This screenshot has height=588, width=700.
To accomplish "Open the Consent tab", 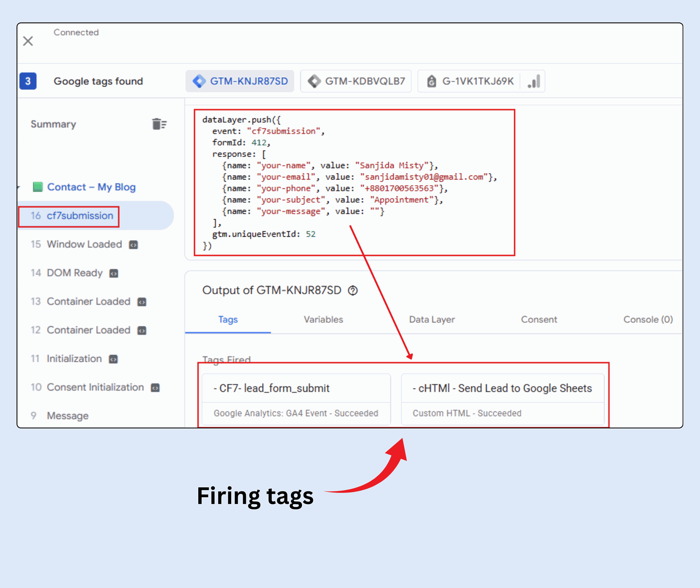I will (538, 319).
